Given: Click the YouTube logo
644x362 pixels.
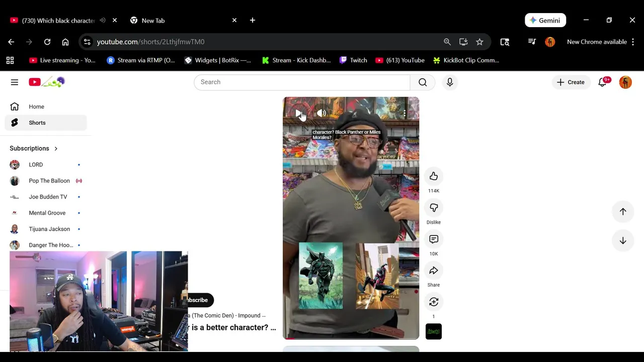Looking at the screenshot, I should 47,82.
